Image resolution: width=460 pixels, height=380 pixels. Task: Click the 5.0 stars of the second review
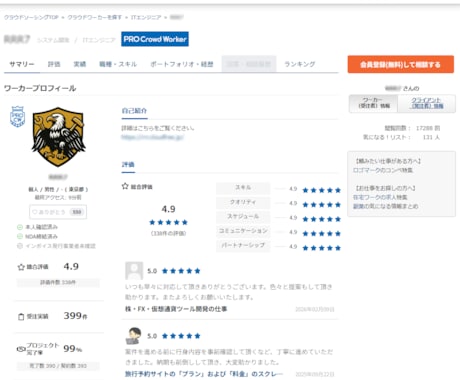point(181,336)
